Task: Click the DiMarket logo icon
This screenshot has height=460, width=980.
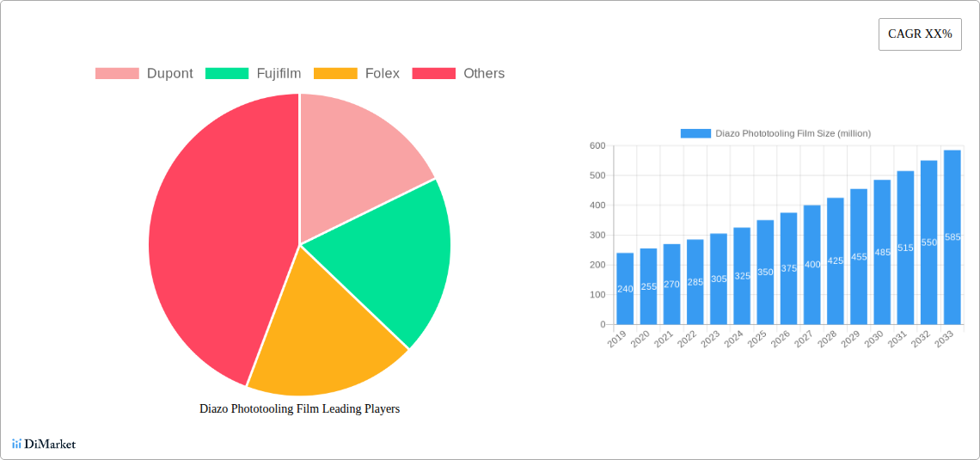Action: click(16, 444)
